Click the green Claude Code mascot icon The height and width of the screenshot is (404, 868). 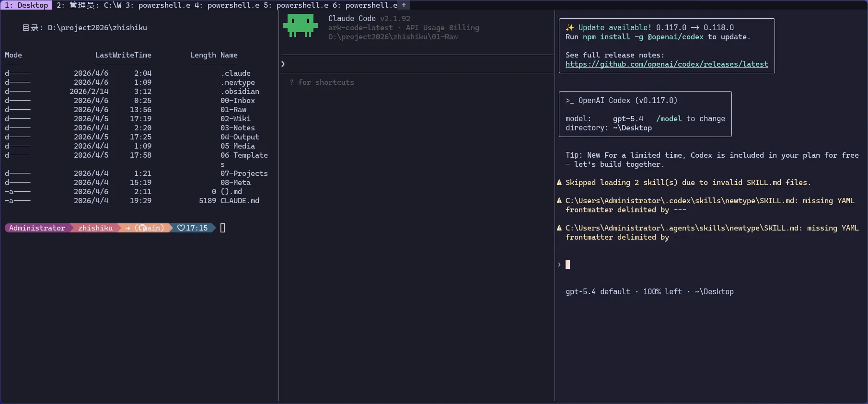[301, 25]
